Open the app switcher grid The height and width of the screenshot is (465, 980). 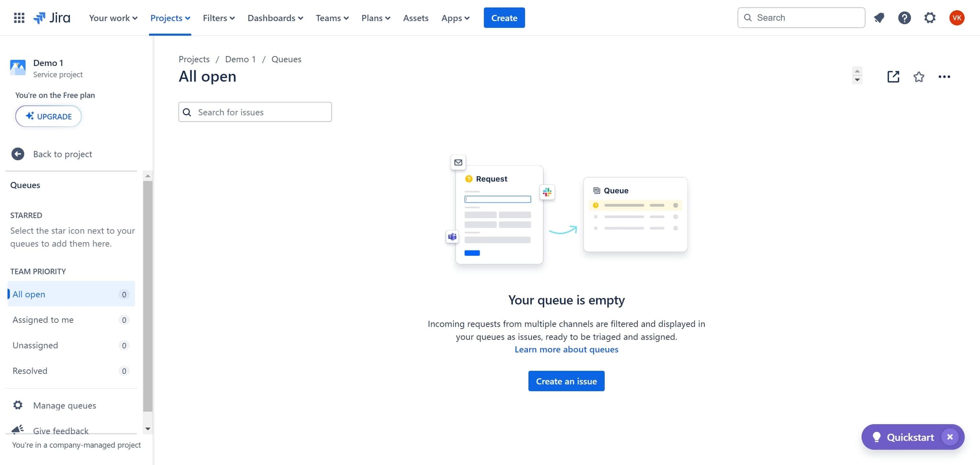(x=19, y=18)
